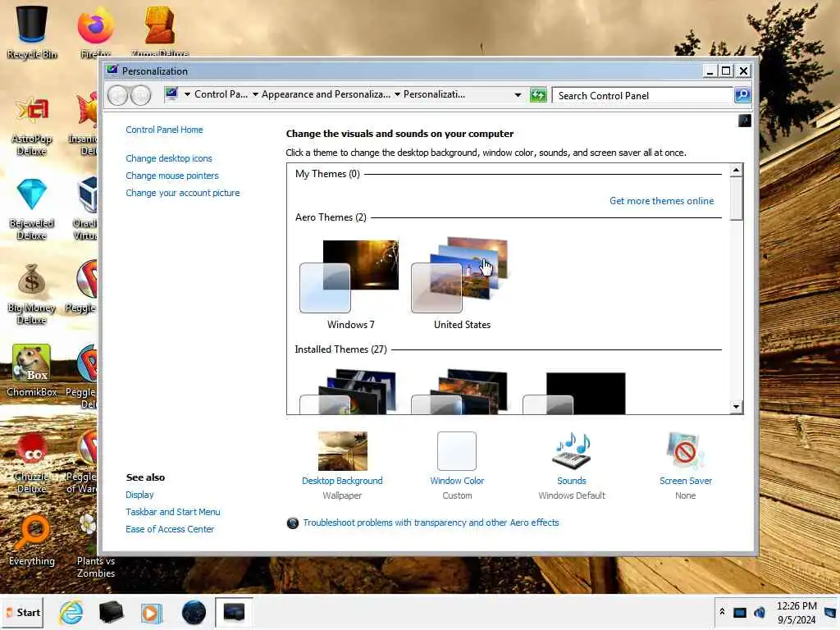840x630 pixels.
Task: Click the speaker volume tray icon
Action: pyautogui.click(x=760, y=612)
